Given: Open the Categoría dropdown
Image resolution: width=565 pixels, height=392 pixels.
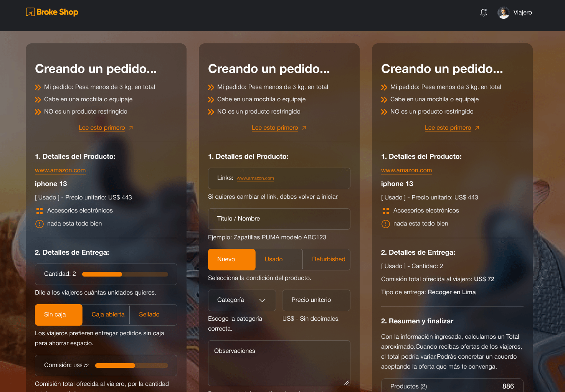Looking at the screenshot, I should click(242, 300).
